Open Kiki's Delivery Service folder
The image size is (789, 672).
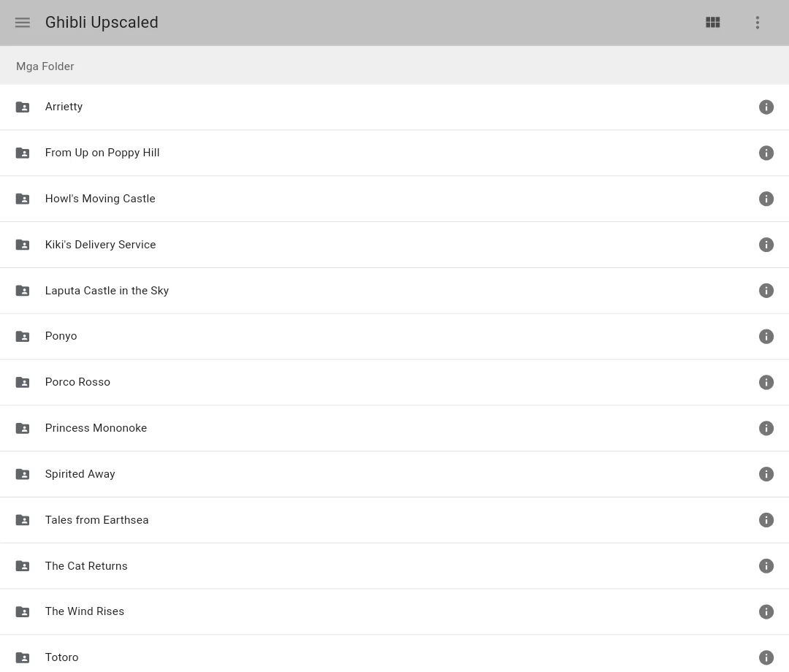394,245
